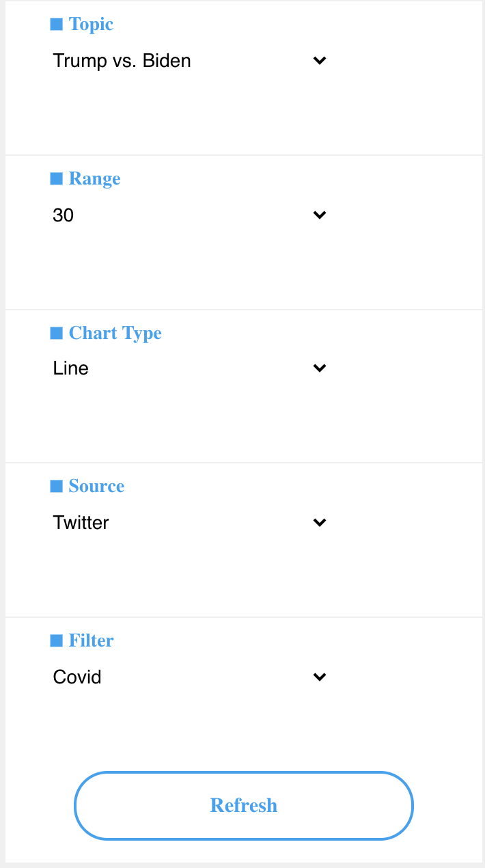The image size is (485, 868).
Task: Expand the Range dropdown chevron arrow
Action: coord(319,215)
